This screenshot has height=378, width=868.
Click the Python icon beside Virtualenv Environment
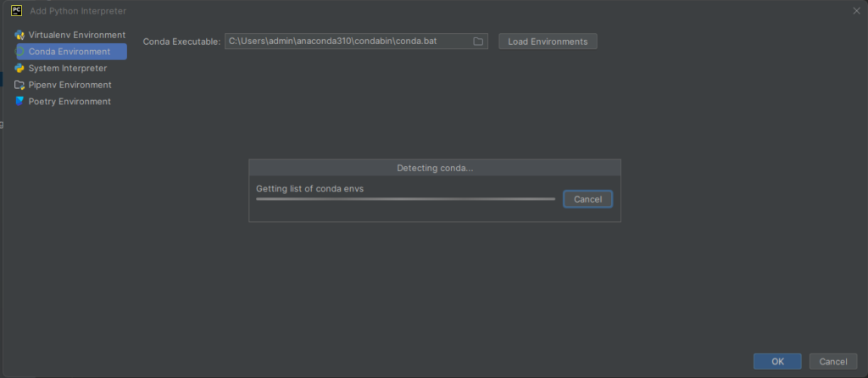pyautogui.click(x=19, y=35)
